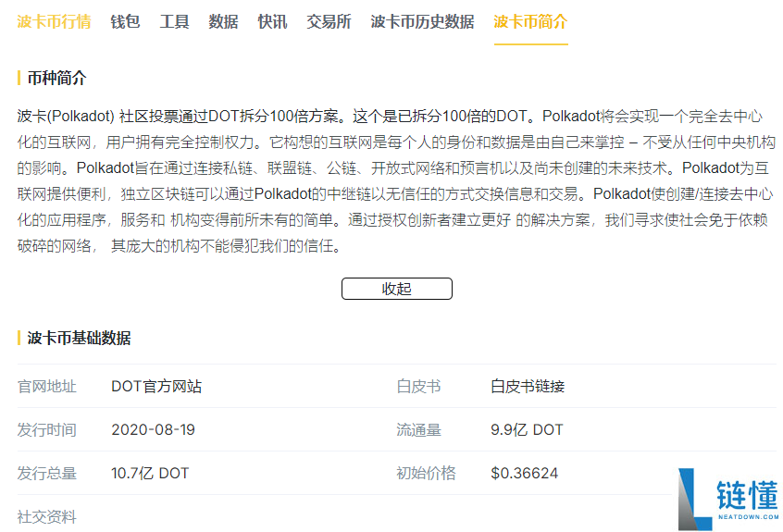
Task: Click the 币种简介 section heading
Action: [x=57, y=78]
